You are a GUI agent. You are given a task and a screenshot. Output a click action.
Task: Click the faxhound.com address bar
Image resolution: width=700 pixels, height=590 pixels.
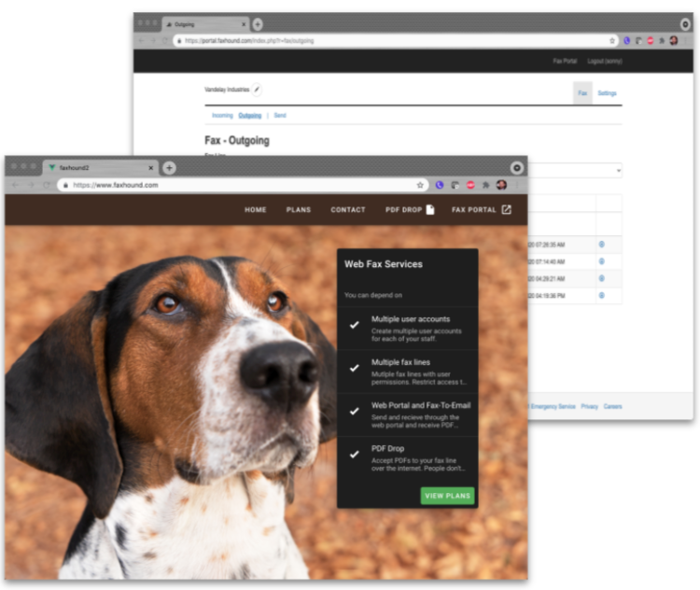click(x=243, y=186)
